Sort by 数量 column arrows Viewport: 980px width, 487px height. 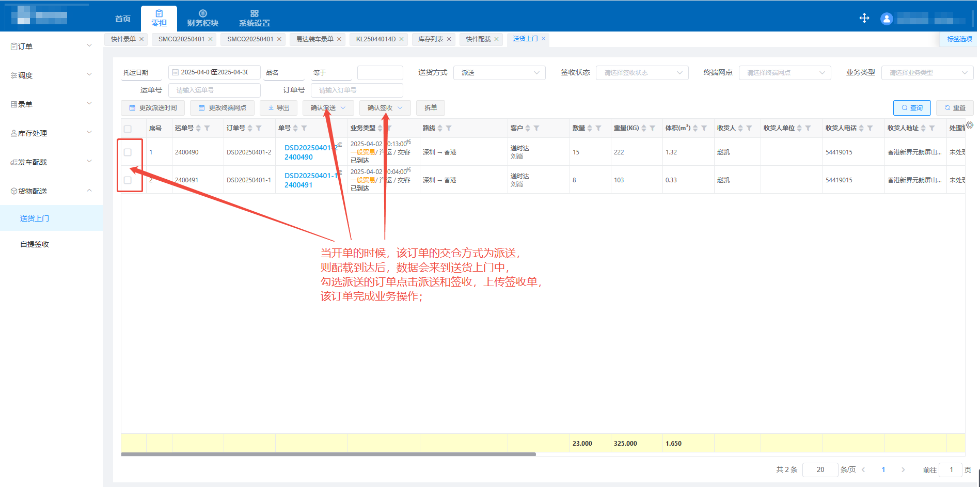590,128
